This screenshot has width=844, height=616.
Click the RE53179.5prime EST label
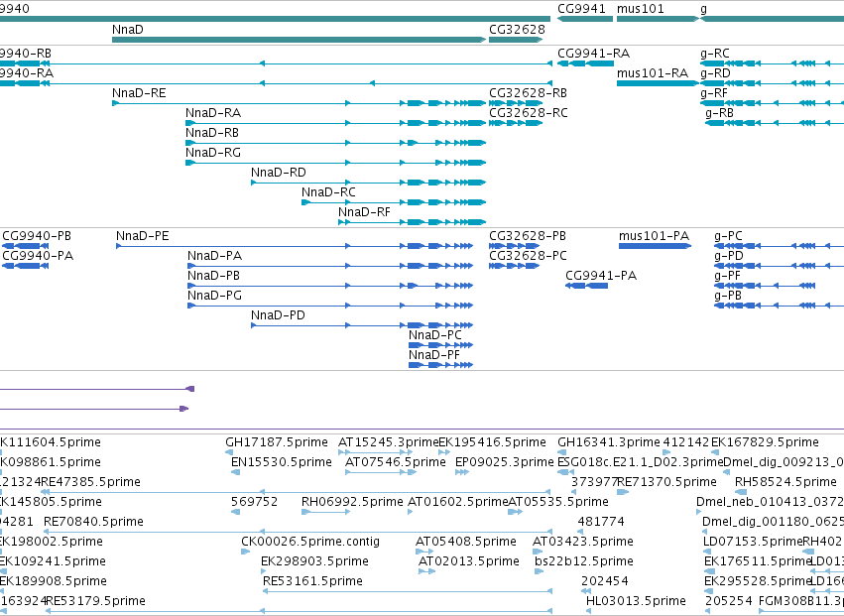click(x=96, y=601)
